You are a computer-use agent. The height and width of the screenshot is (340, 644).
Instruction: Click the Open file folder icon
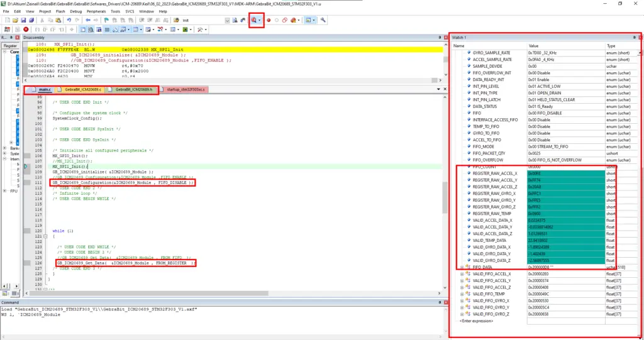pyautogui.click(x=15, y=20)
